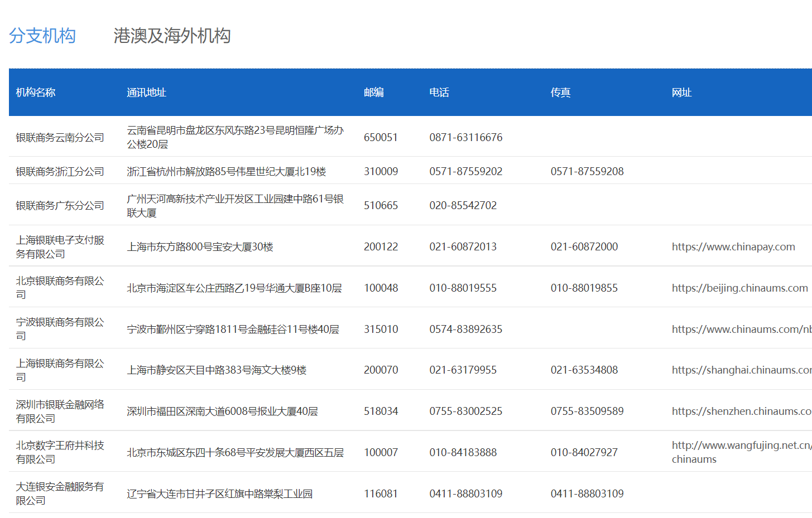
Task: Click address 北京市海淀区车公庄西路乙19号
Action: [234, 288]
